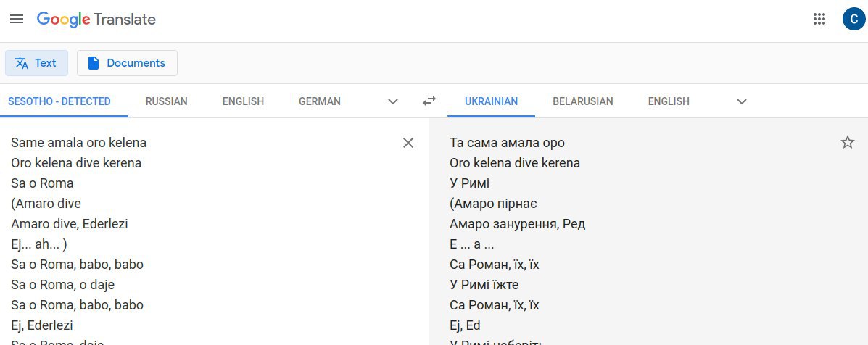The width and height of the screenshot is (868, 345).
Task: Click translated line 'E ... a ...'
Action: [472, 244]
